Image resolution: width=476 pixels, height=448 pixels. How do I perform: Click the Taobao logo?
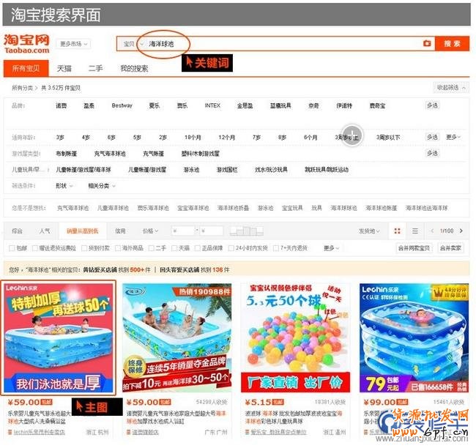click(26, 43)
